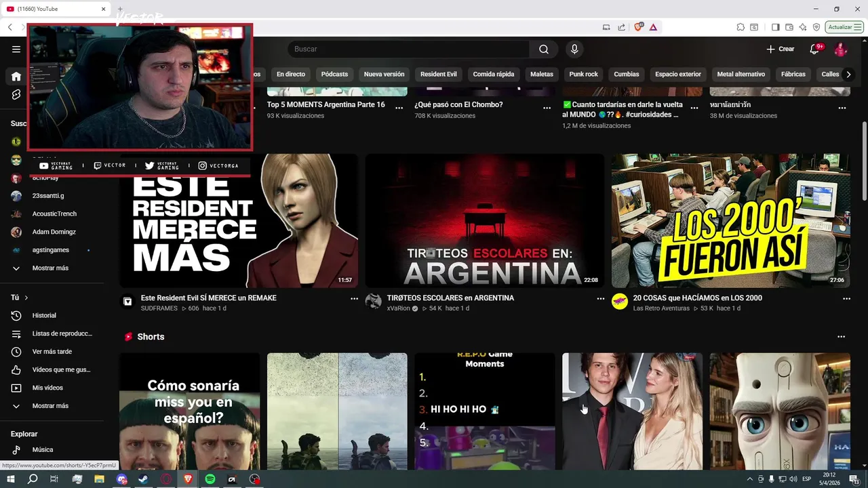
Task: Select the 'En directo' filter chip
Action: [291, 74]
